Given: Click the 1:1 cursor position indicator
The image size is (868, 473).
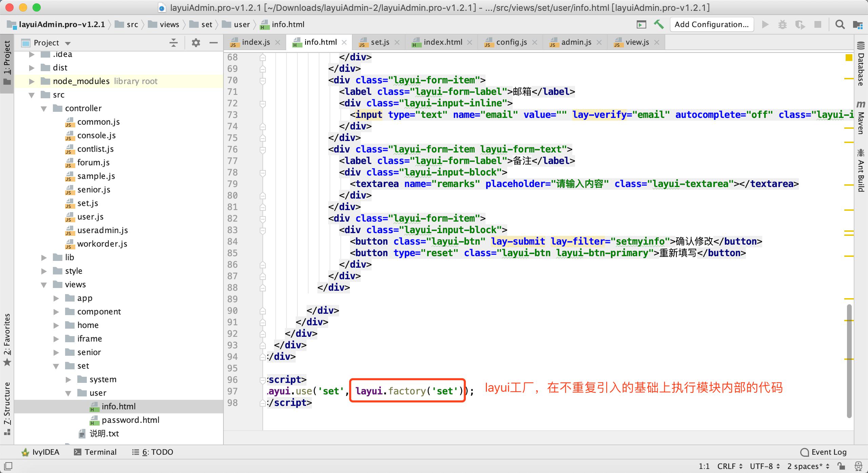Looking at the screenshot, I should (704, 466).
